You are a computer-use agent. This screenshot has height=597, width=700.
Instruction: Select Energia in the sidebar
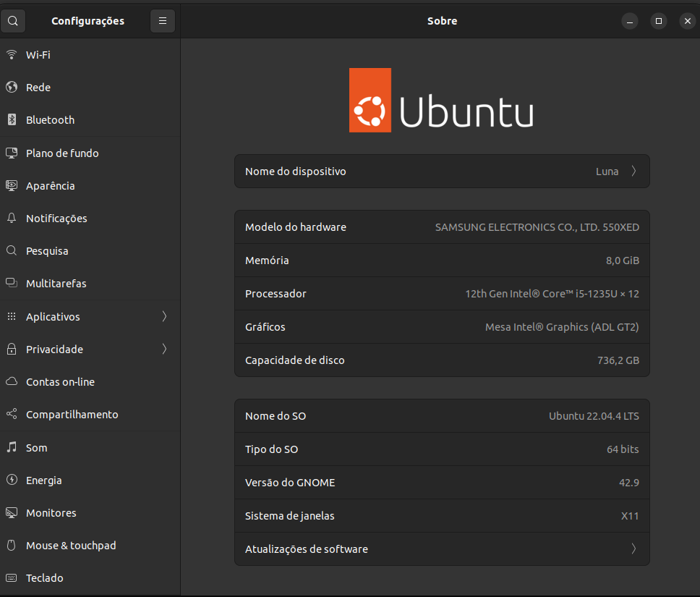coord(90,480)
